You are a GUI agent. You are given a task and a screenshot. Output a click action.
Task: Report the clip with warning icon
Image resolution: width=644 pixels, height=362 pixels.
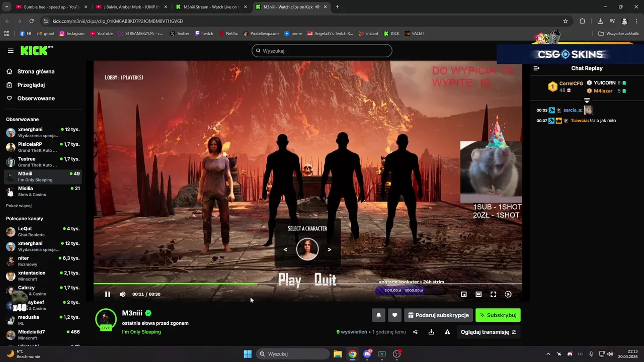tap(447, 332)
